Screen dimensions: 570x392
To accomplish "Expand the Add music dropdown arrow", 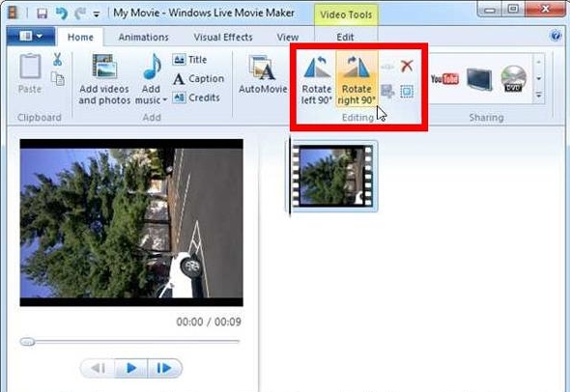I will click(x=164, y=99).
